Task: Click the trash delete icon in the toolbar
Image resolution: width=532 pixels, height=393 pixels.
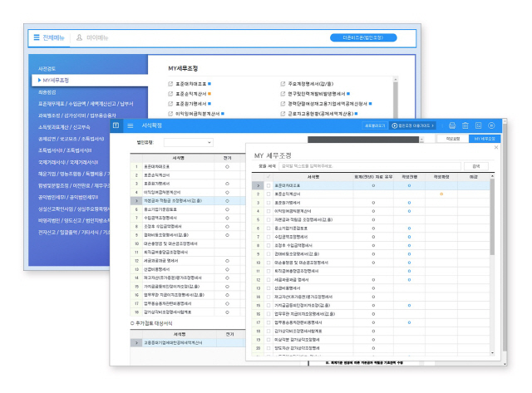Action: pos(465,125)
